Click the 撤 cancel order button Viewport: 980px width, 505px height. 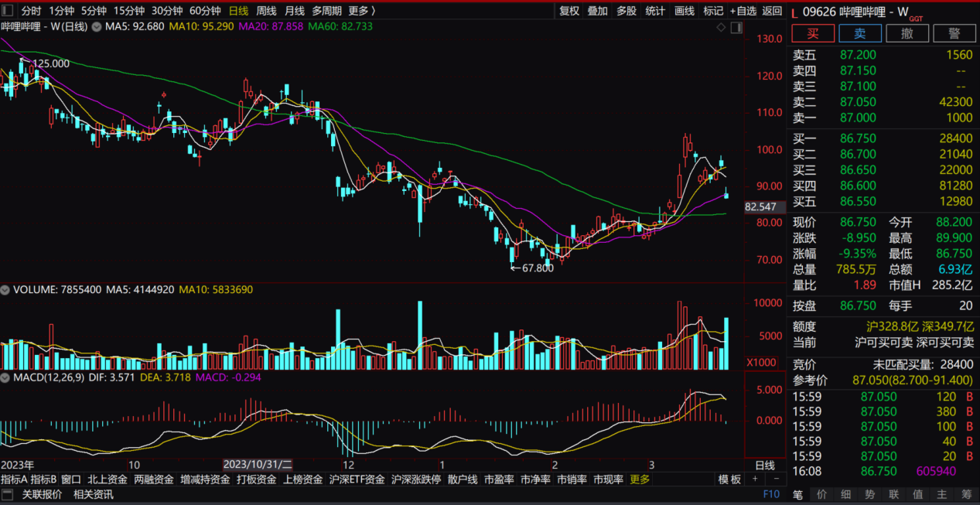tap(907, 33)
